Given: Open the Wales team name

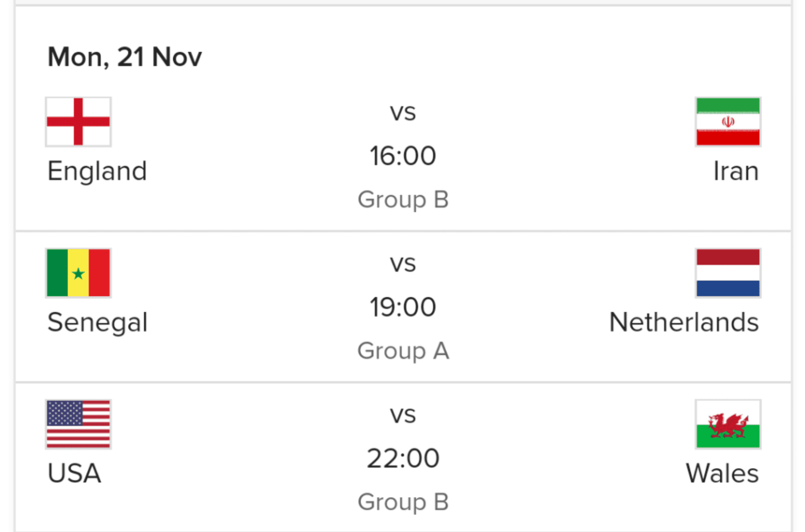Looking at the screenshot, I should coord(722,473).
